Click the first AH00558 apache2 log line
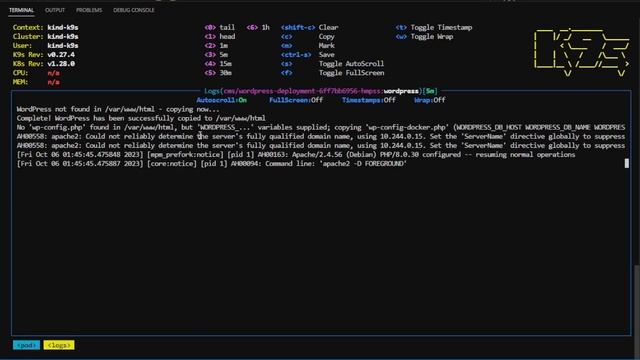 point(321,136)
